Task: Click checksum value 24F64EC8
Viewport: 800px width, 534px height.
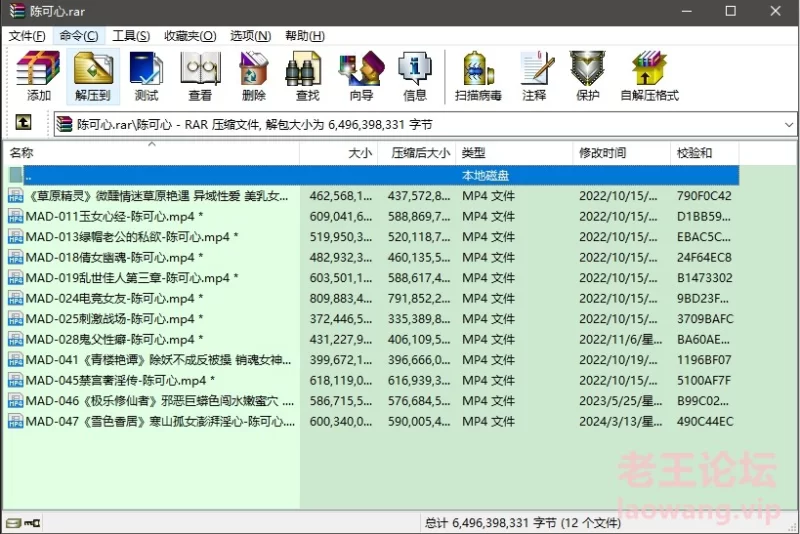Action: pyautogui.click(x=704, y=258)
